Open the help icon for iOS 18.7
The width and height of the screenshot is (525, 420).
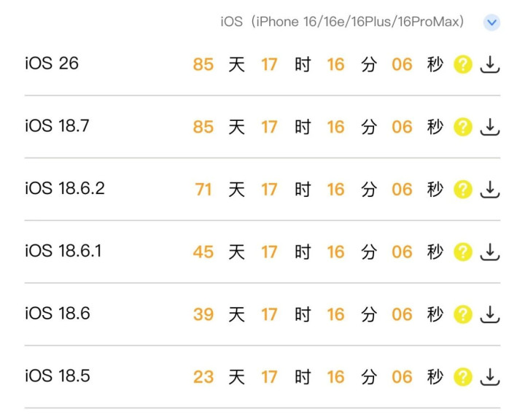(463, 127)
